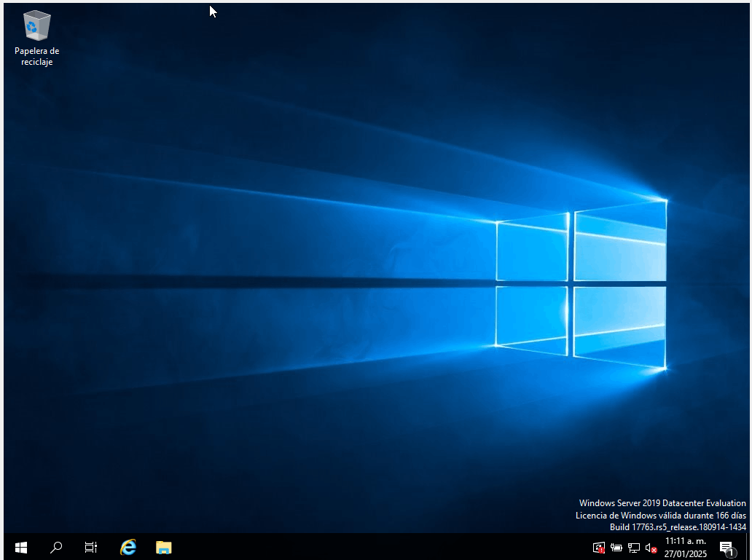The image size is (752, 560).
Task: Open the Windows Start menu
Action: pyautogui.click(x=20, y=547)
